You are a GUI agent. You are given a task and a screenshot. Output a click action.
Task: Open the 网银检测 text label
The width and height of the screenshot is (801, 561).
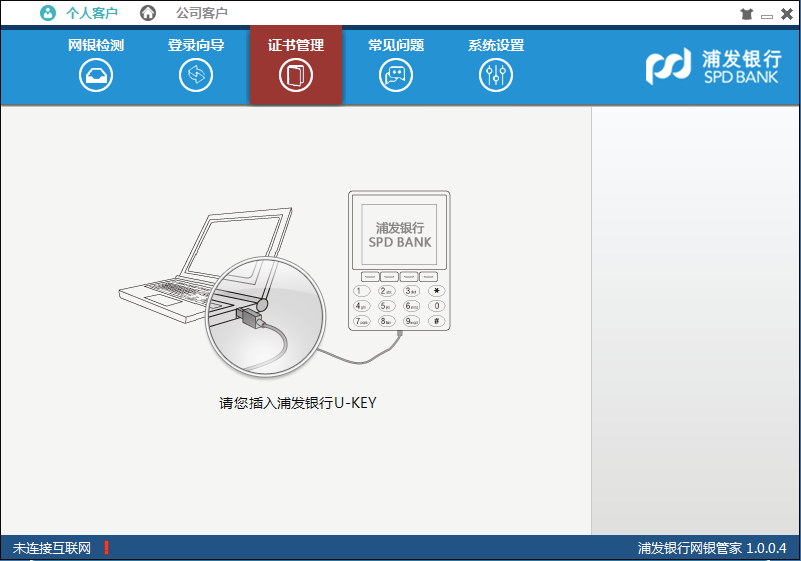96,45
